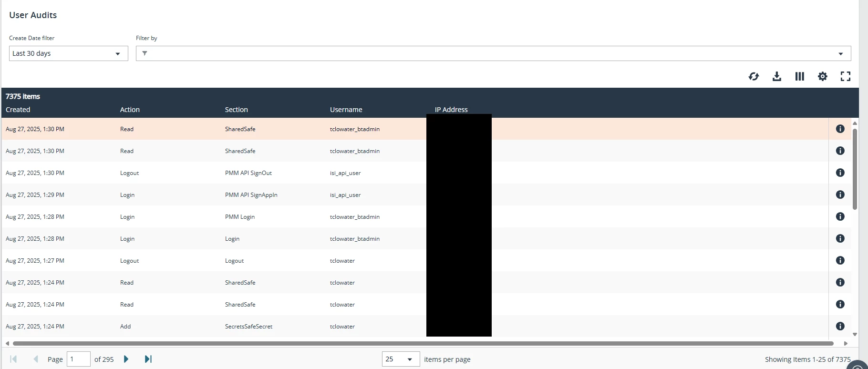Open items per page dropdown
Viewport: 868px width, 369px height.
(x=401, y=359)
